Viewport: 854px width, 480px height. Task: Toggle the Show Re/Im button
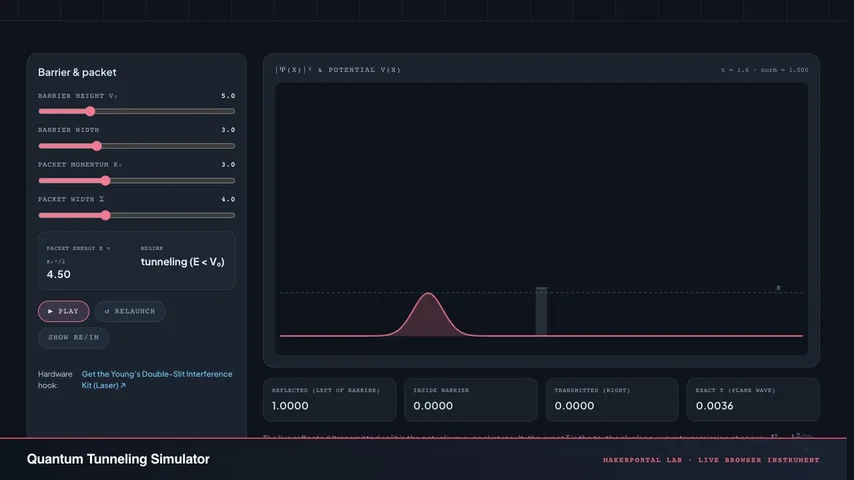(x=74, y=337)
